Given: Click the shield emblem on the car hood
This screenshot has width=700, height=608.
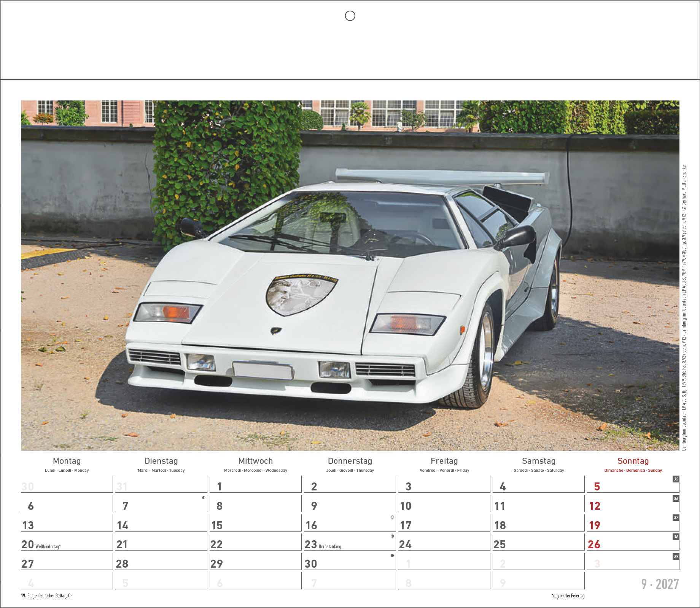Looking at the screenshot, I should coord(302,295).
